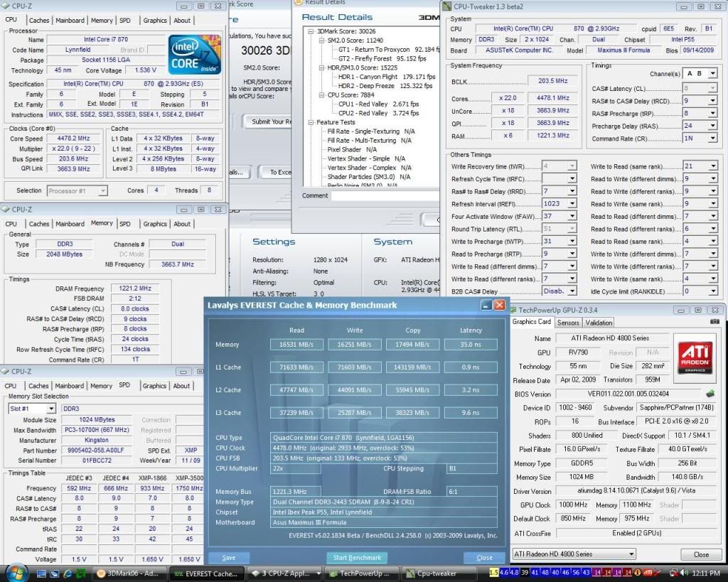The image size is (728, 582).
Task: Open the 3 CPU-Z grouped taskbar button
Action: click(x=284, y=573)
